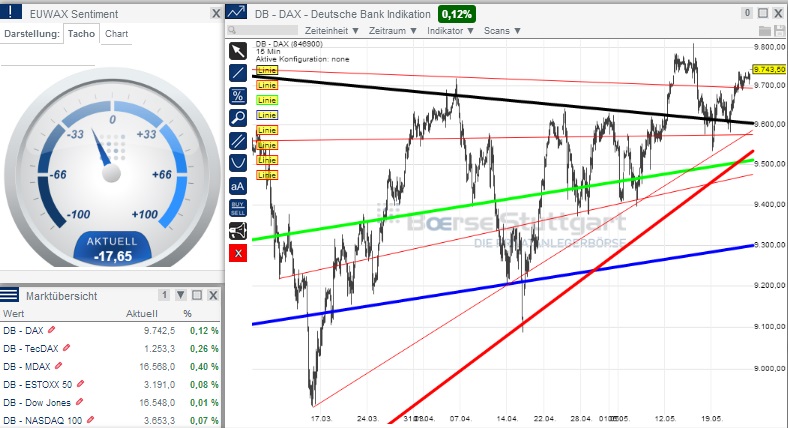Click the pencil icon next to DB - NASDAQ 100
Screen dimensions: 788x428
tap(90, 419)
